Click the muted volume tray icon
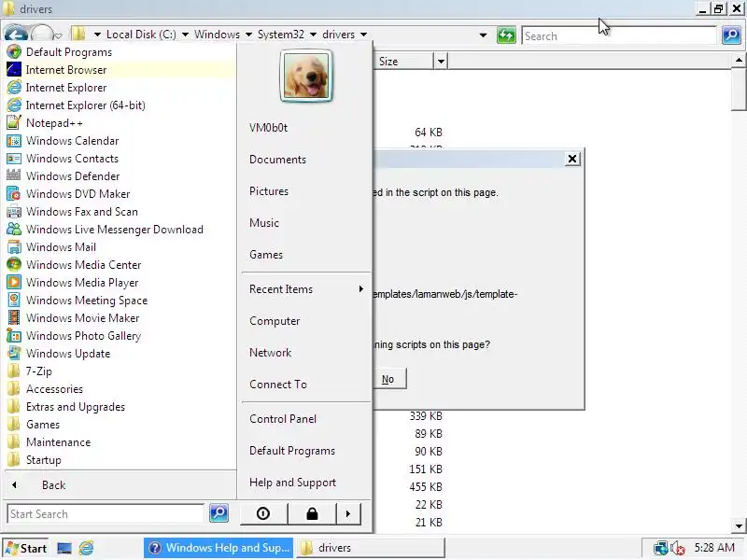Image resolution: width=747 pixels, height=560 pixels. tap(678, 549)
